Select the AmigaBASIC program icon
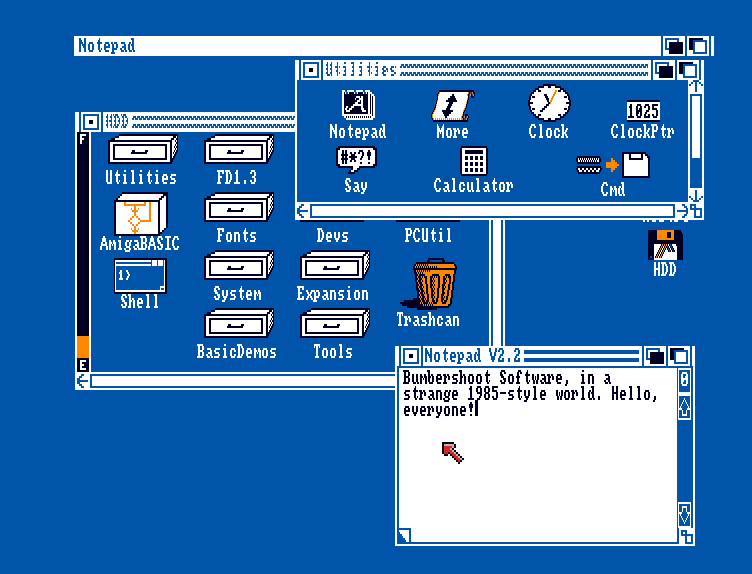This screenshot has width=752, height=574. 141,214
